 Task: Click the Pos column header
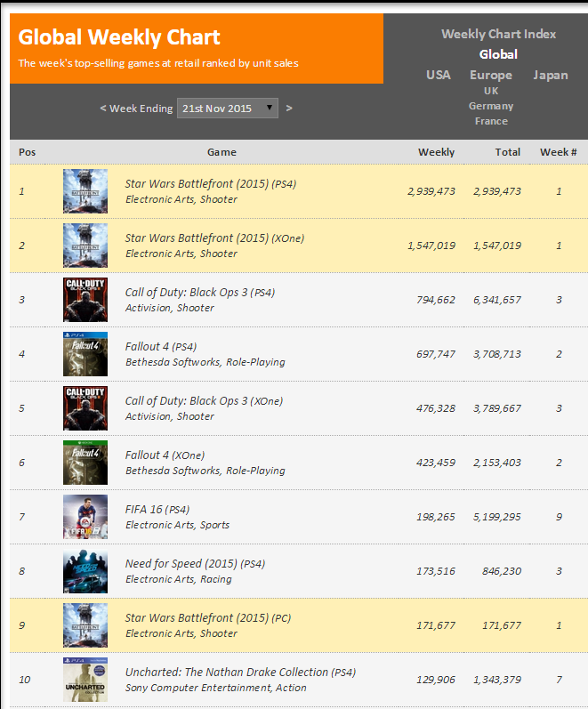(x=28, y=152)
